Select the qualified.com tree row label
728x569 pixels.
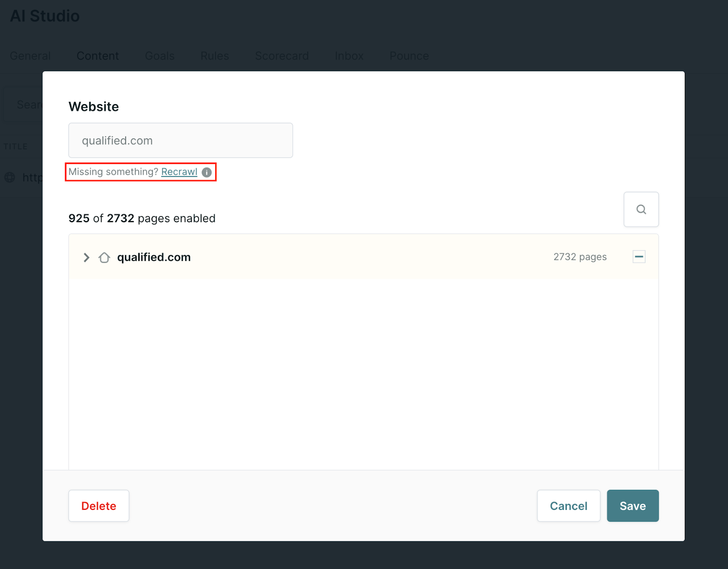[154, 257]
